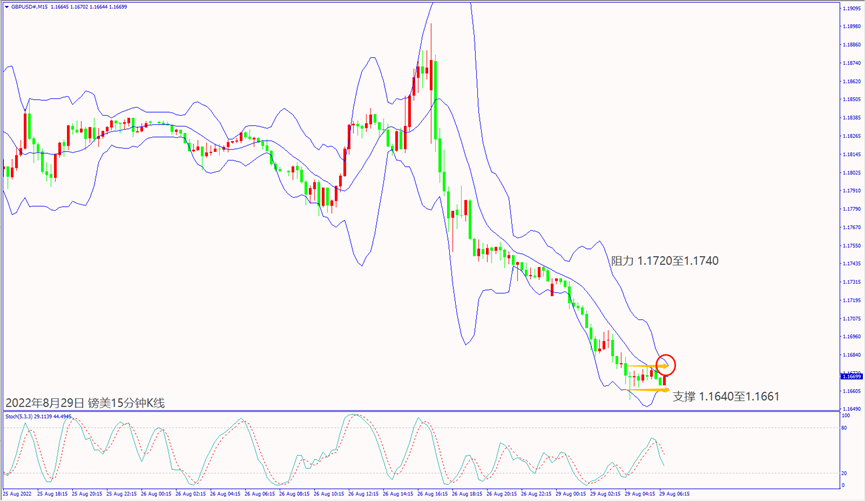Viewport: 865px width, 501px height.
Task: Click the divider between chart and Stoch panel
Action: pyautogui.click(x=420, y=410)
